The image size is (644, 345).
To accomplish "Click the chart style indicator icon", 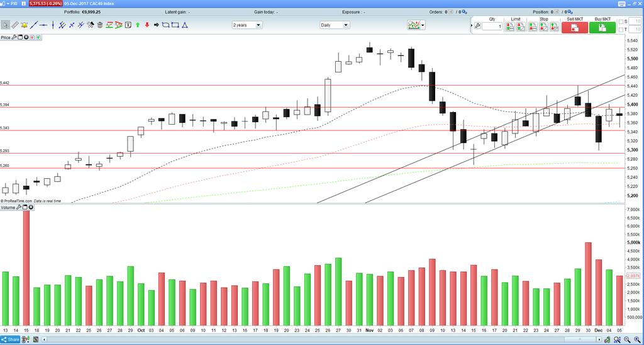I will (414, 25).
